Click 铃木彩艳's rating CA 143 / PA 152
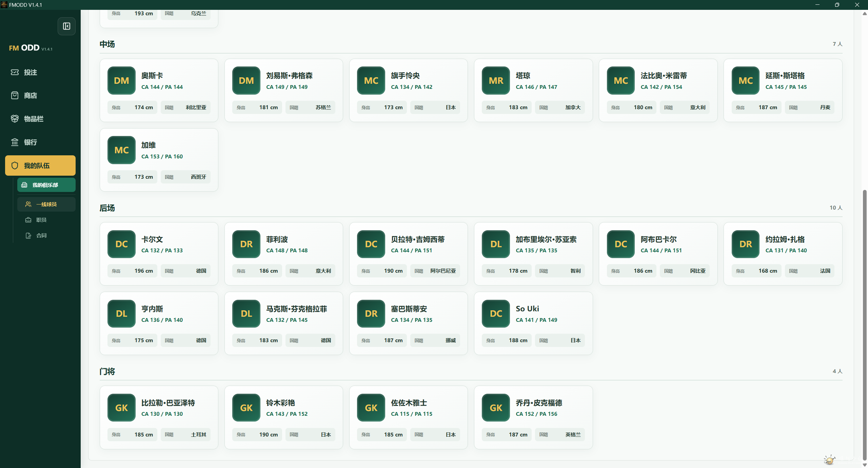The width and height of the screenshot is (868, 468). tap(287, 414)
